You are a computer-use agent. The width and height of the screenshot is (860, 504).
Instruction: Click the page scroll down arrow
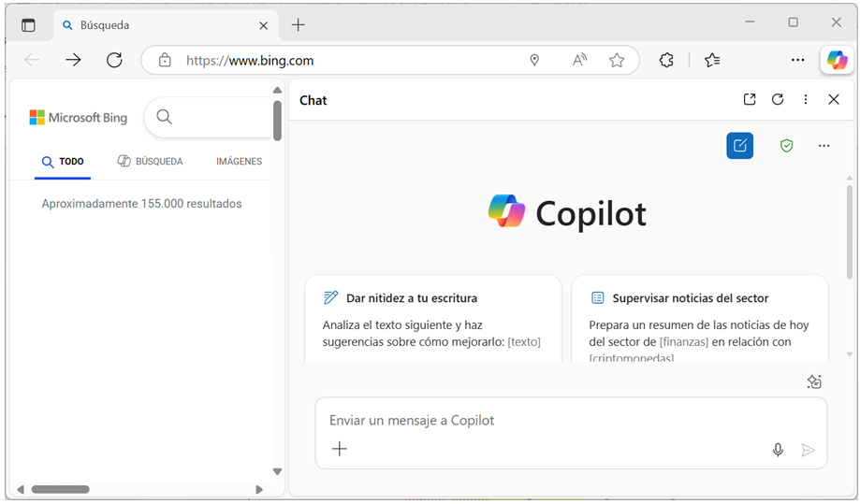click(x=277, y=471)
